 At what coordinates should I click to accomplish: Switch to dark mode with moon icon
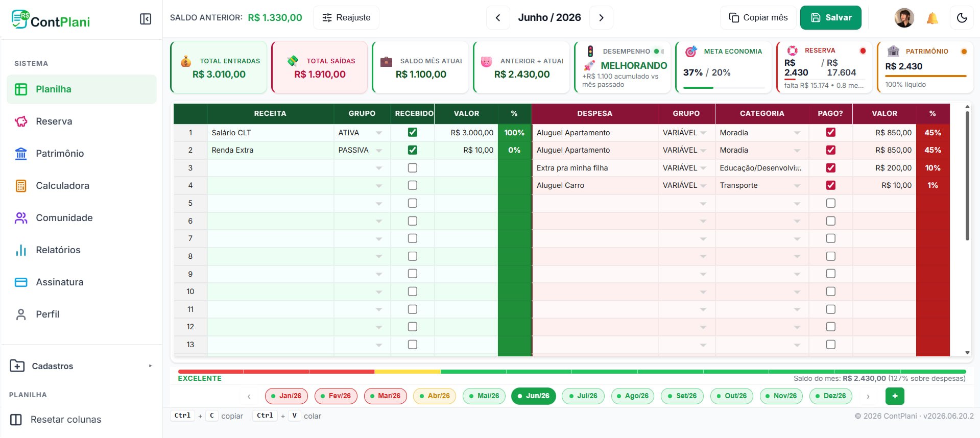[962, 18]
